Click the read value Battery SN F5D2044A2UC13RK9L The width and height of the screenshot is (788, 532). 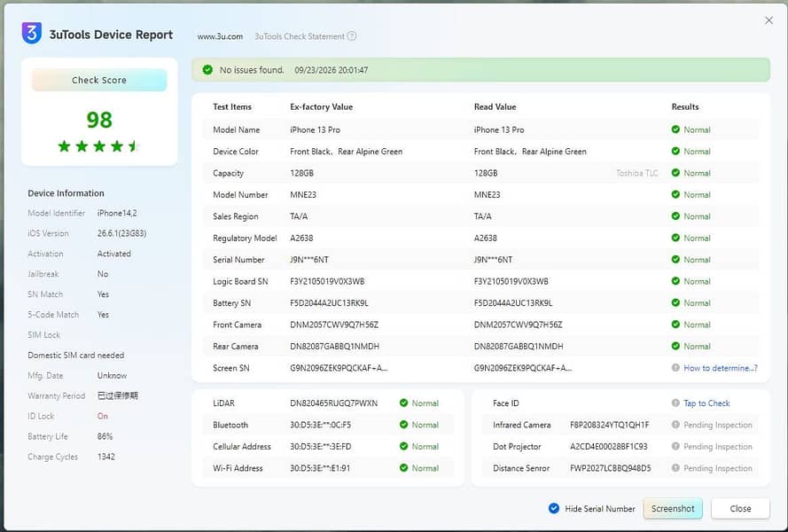pyautogui.click(x=513, y=302)
